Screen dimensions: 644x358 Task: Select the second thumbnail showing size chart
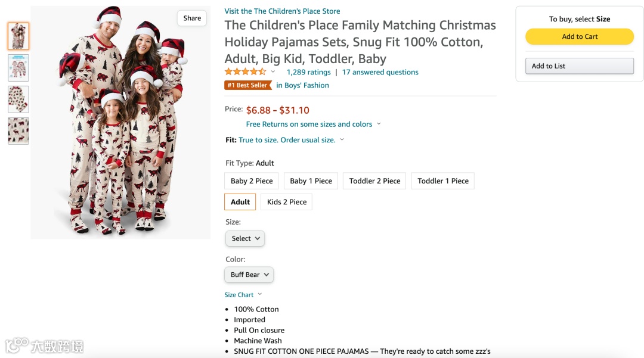(x=18, y=68)
